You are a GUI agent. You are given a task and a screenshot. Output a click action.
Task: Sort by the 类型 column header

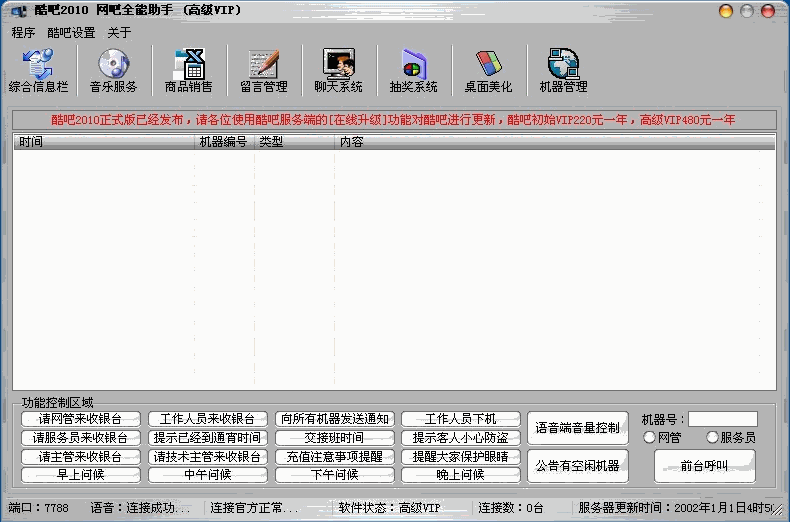click(x=294, y=142)
